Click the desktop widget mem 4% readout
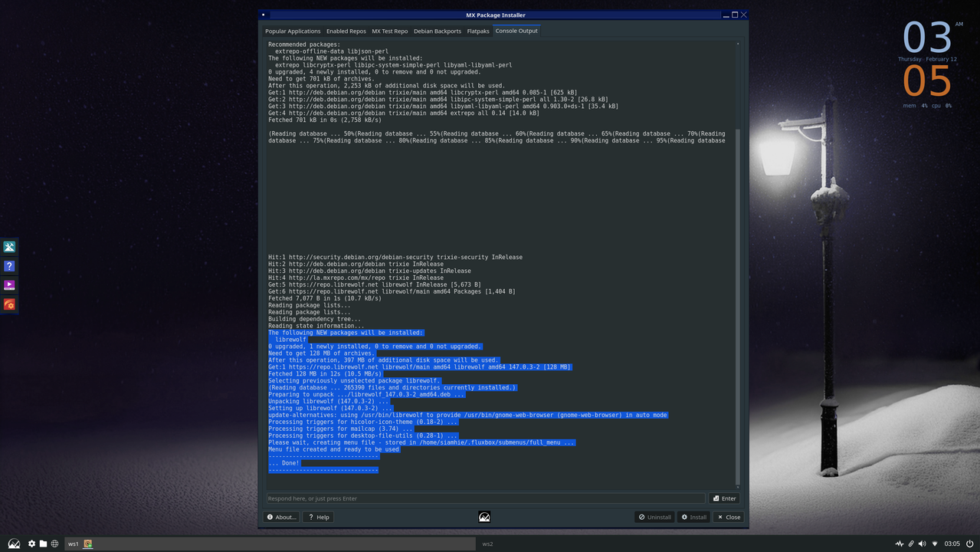Image resolution: width=980 pixels, height=552 pixels. pyautogui.click(x=916, y=106)
